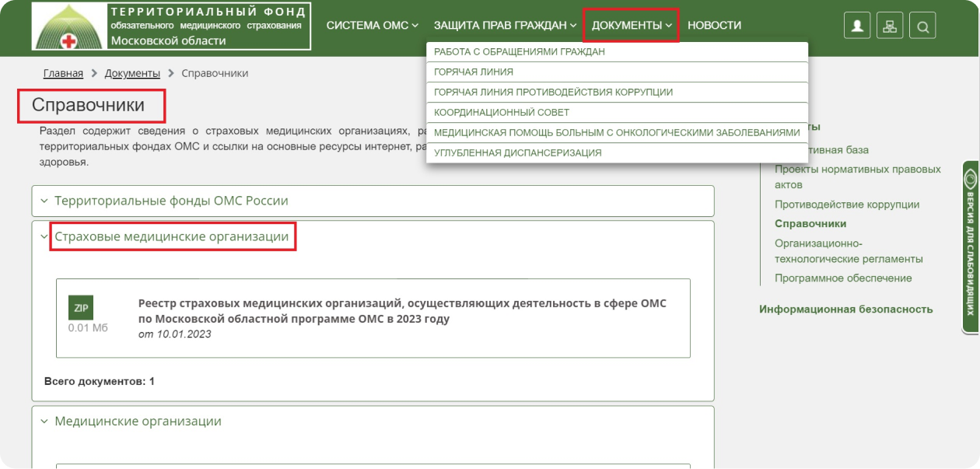
Task: Open the Документы breadcrumb link
Action: [x=132, y=74]
